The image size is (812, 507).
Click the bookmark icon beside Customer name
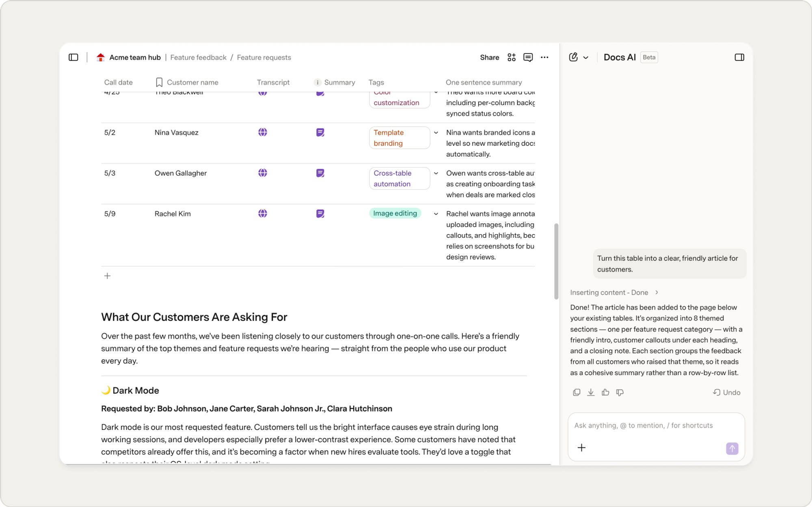(x=159, y=82)
